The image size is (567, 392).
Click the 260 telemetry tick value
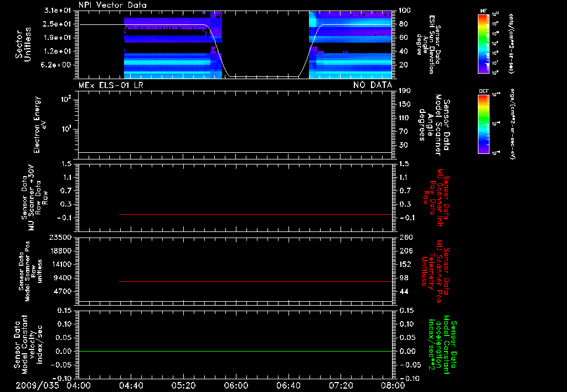(405, 238)
